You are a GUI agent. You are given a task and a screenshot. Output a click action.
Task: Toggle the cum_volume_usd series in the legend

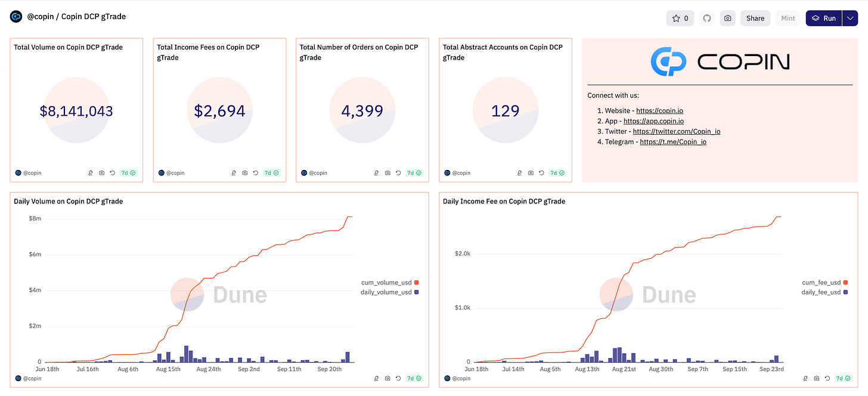(x=389, y=282)
